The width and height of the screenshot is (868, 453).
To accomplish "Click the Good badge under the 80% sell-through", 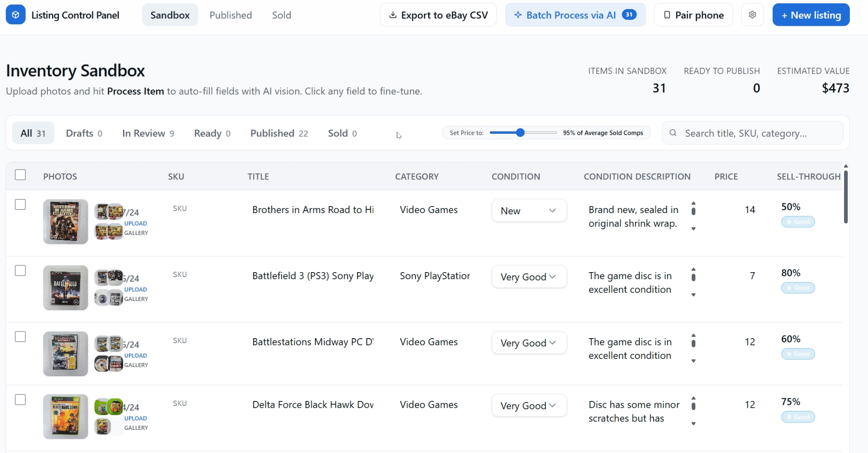I will click(798, 288).
